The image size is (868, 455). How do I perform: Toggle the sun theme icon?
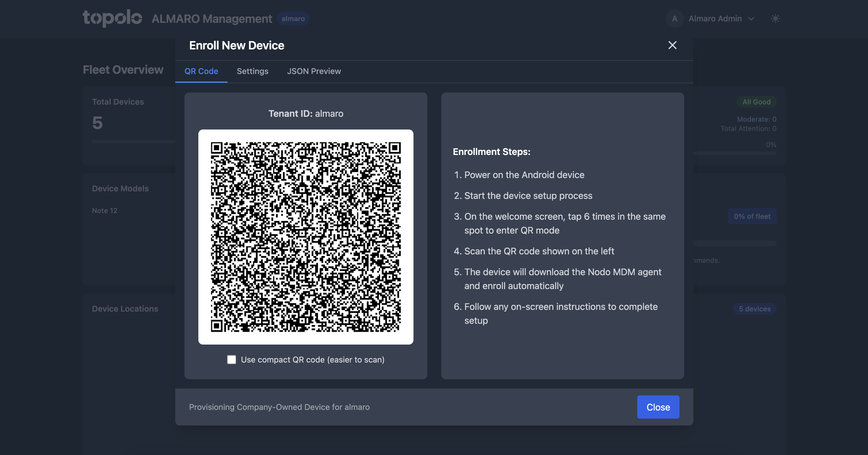click(x=775, y=19)
